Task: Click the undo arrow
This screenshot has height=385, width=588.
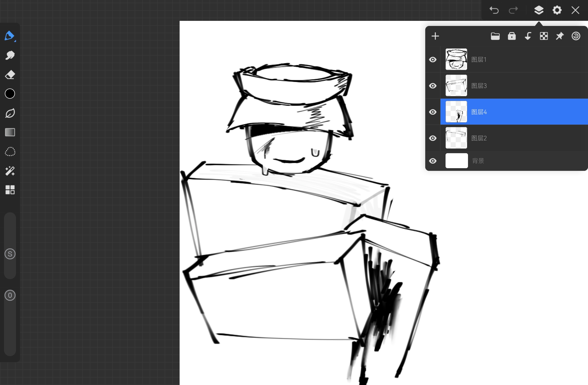Action: pos(494,10)
